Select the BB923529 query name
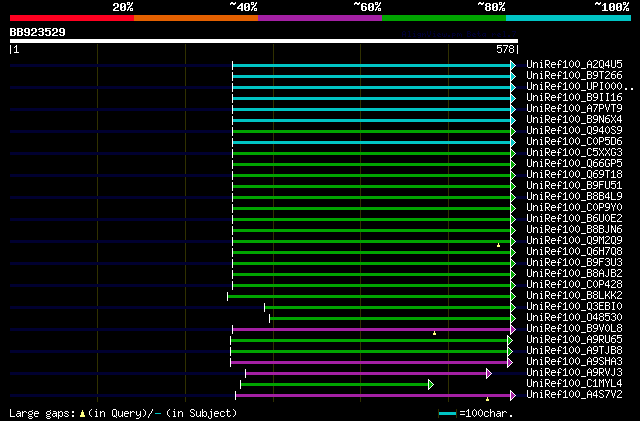 click(x=38, y=32)
